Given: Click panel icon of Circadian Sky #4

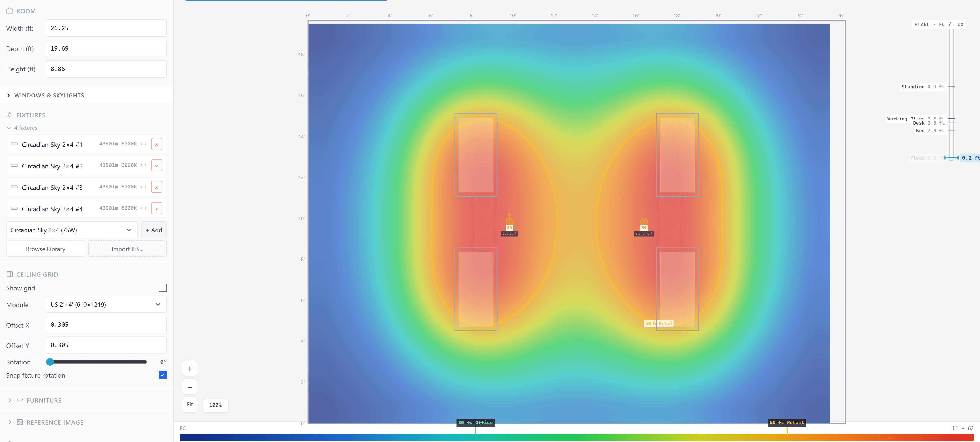Looking at the screenshot, I should (14, 208).
